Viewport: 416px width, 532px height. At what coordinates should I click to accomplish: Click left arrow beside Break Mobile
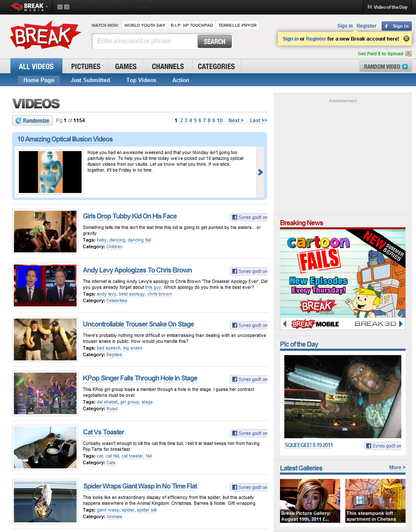[x=285, y=324]
